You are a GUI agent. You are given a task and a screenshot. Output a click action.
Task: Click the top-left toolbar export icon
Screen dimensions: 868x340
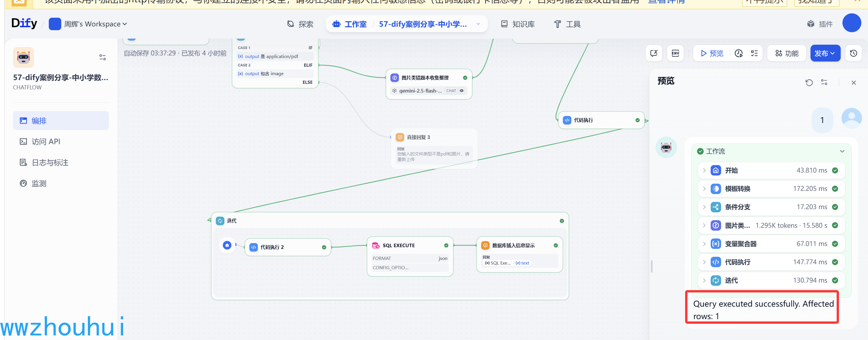point(654,53)
